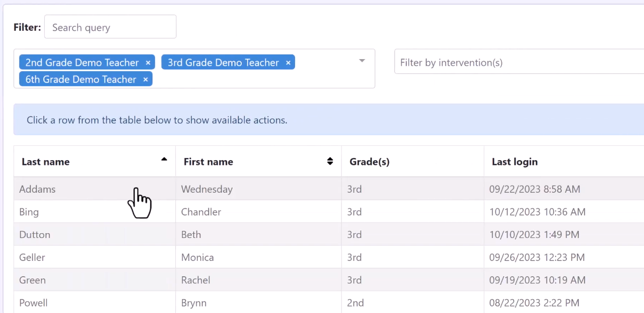This screenshot has width=644, height=313.
Task: Remove the 3rd Grade Demo Teacher tag
Action: [x=288, y=63]
